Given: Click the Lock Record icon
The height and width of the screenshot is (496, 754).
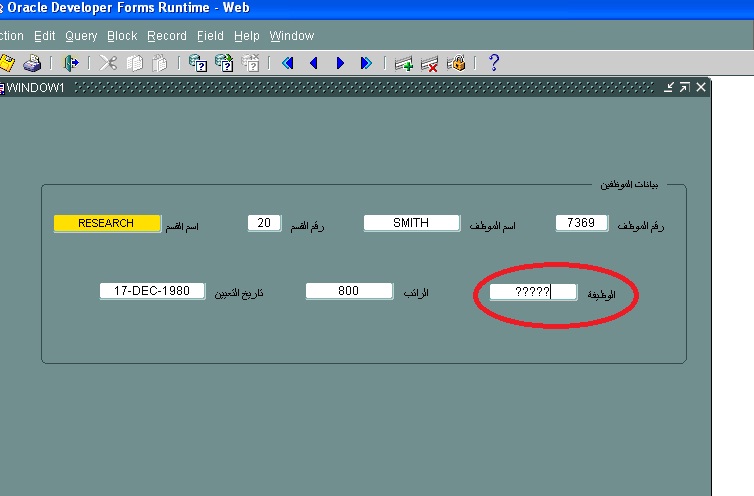Looking at the screenshot, I should coord(456,63).
